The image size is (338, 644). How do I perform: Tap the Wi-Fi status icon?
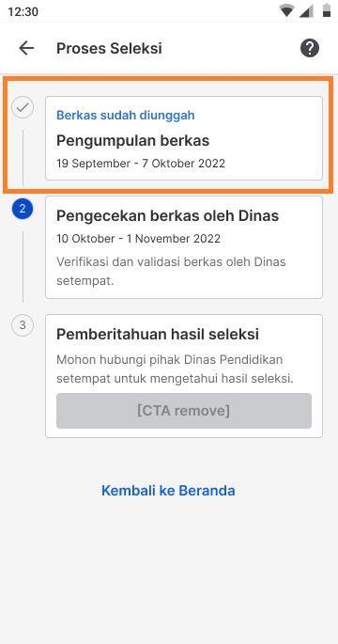[x=286, y=11]
